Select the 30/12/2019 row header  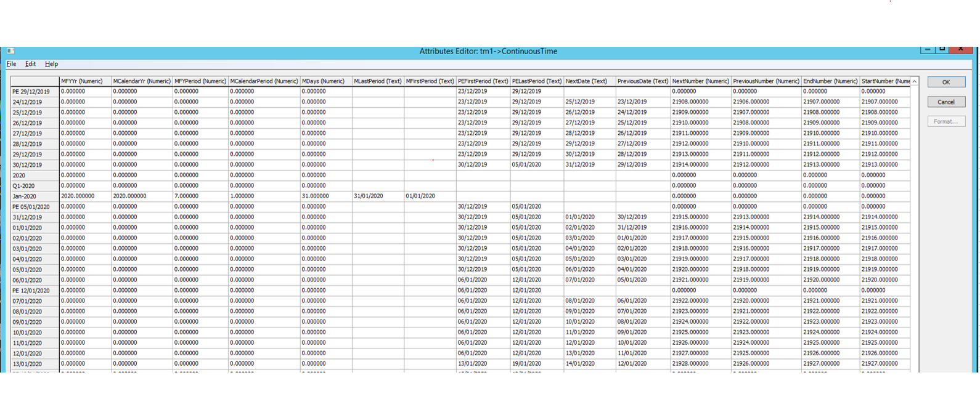pos(35,165)
